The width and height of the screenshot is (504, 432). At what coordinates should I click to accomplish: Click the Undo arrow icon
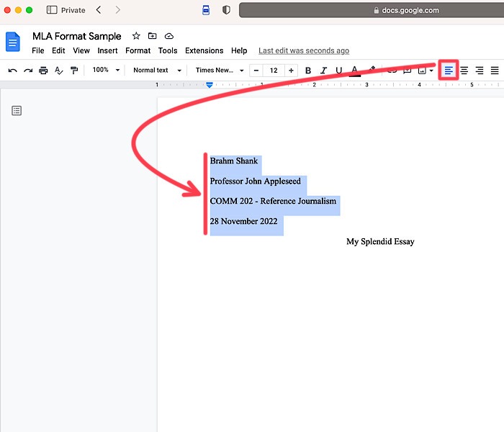(12, 71)
